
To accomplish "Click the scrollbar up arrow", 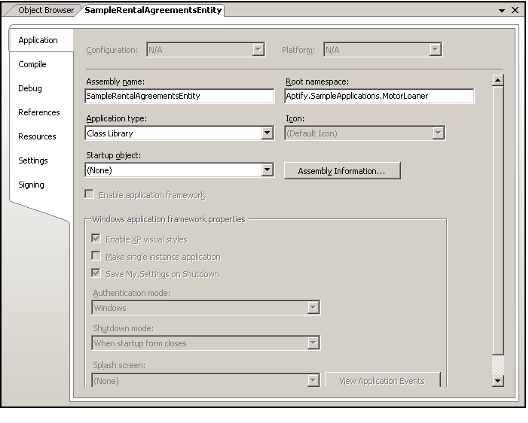I will [x=497, y=81].
